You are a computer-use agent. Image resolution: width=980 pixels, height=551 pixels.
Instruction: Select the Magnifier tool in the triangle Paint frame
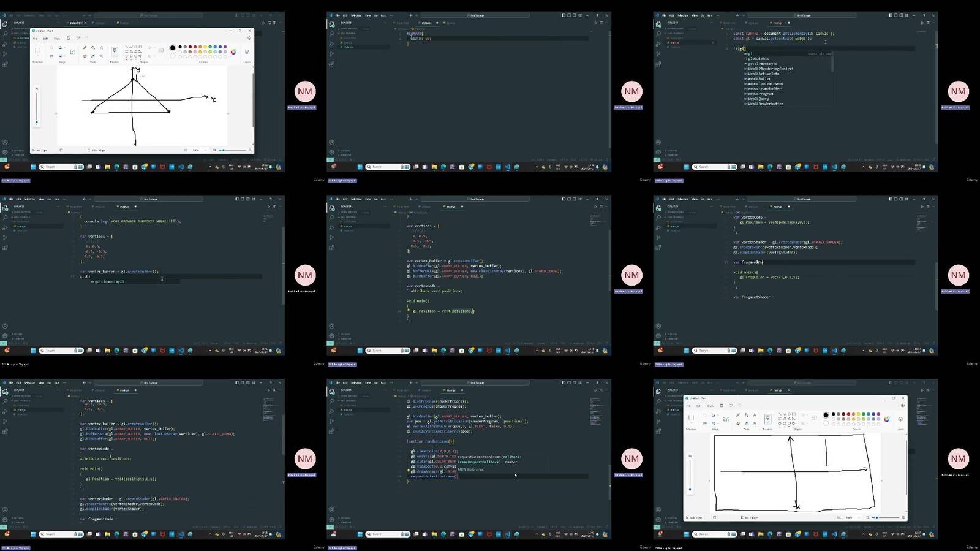(101, 56)
